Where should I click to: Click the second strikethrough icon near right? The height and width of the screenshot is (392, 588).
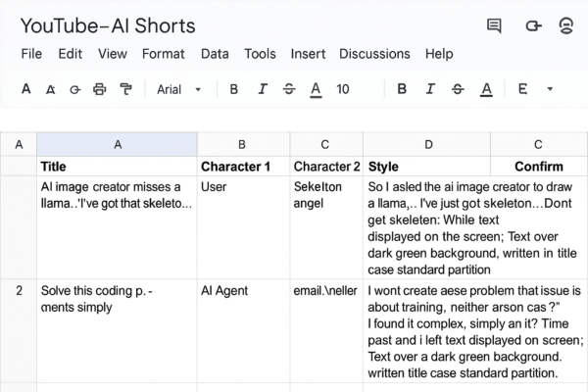pyautogui.click(x=458, y=89)
